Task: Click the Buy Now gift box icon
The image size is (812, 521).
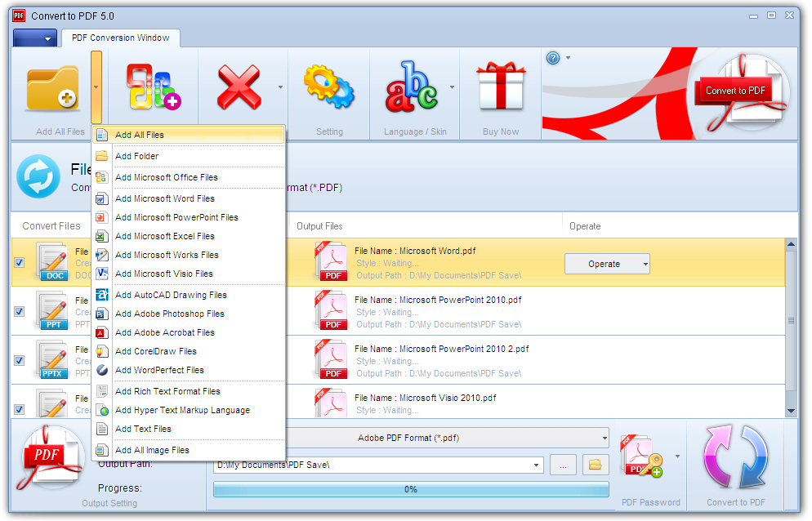Action: point(501,88)
